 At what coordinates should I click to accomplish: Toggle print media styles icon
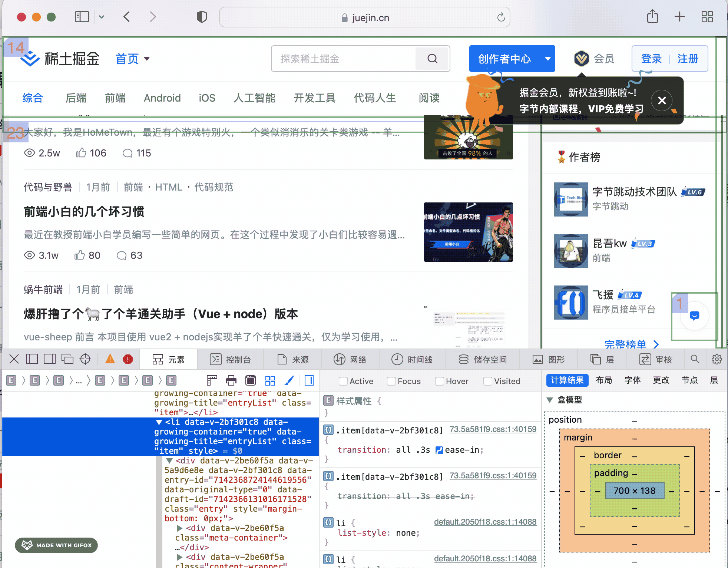231,380
